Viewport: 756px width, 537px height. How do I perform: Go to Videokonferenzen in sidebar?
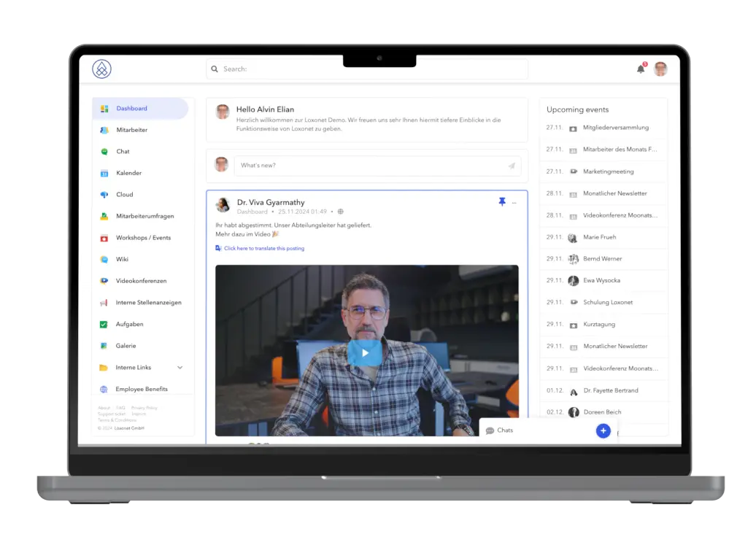coord(141,281)
